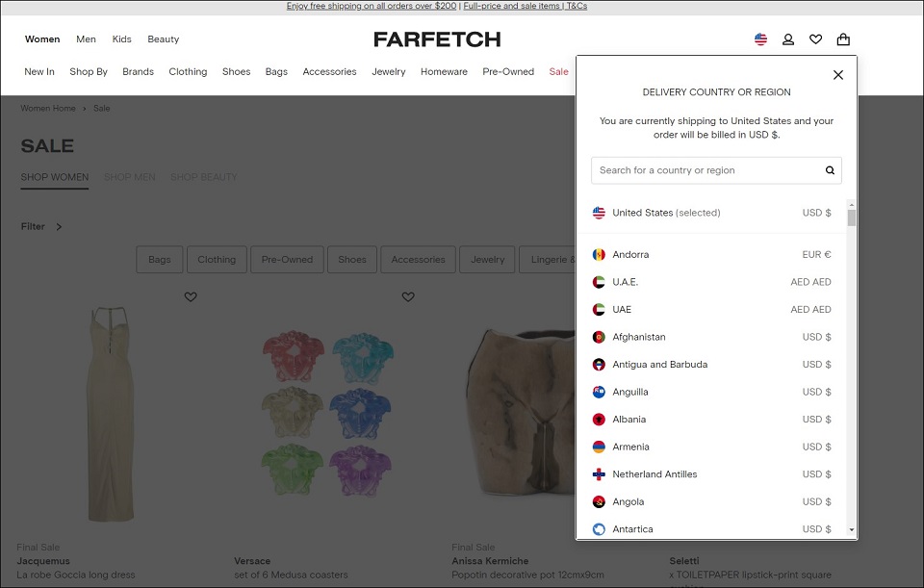Filter sale by Jewelry chip

click(487, 259)
